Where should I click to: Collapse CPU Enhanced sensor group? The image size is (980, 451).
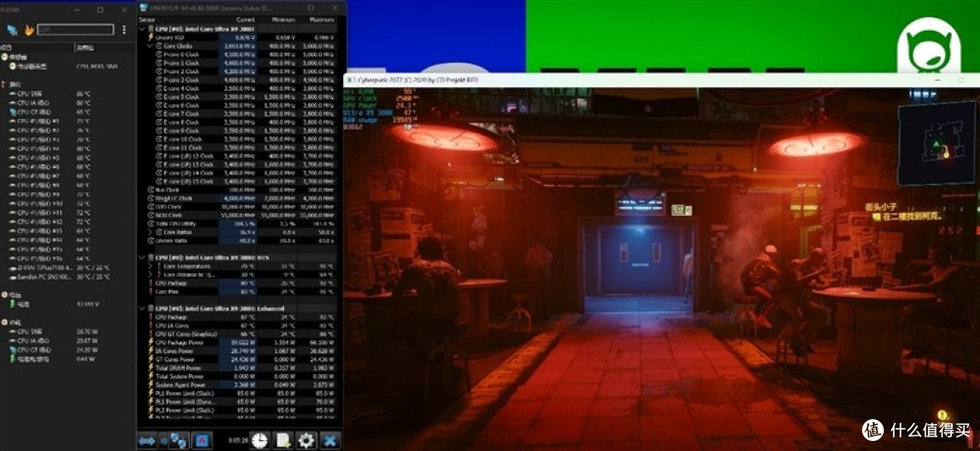point(142,308)
